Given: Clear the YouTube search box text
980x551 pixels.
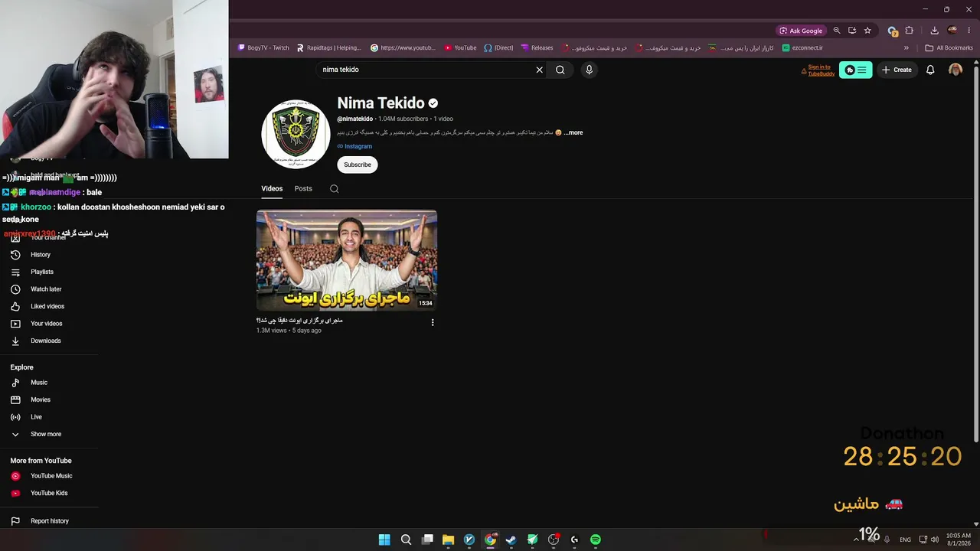Looking at the screenshot, I should (x=539, y=70).
